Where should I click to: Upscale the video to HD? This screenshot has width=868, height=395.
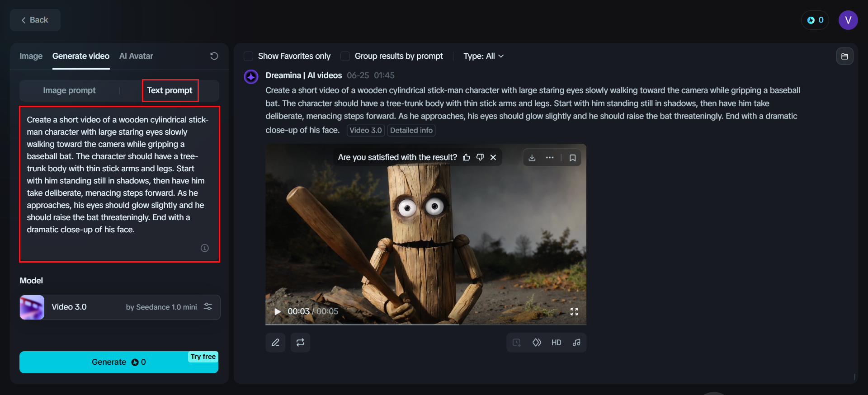click(557, 343)
